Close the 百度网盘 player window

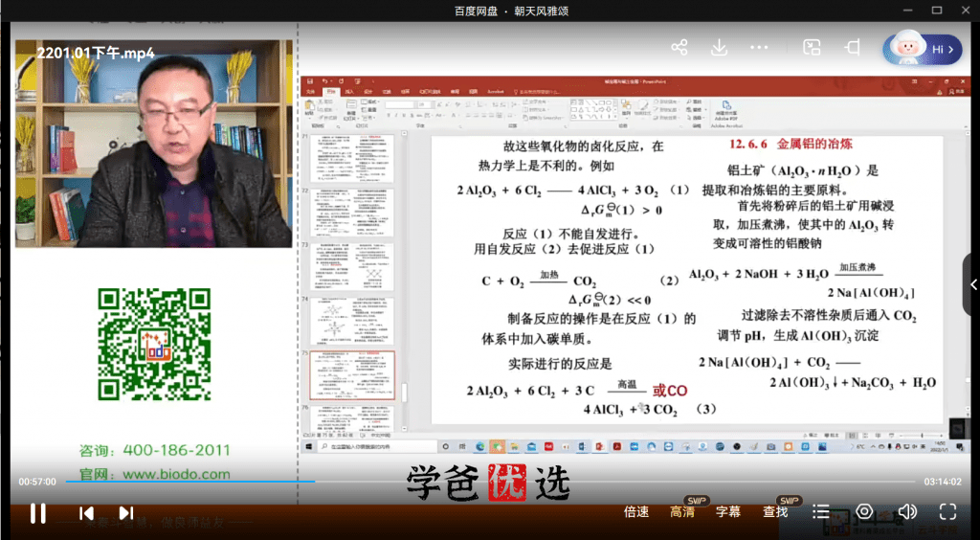click(x=965, y=11)
